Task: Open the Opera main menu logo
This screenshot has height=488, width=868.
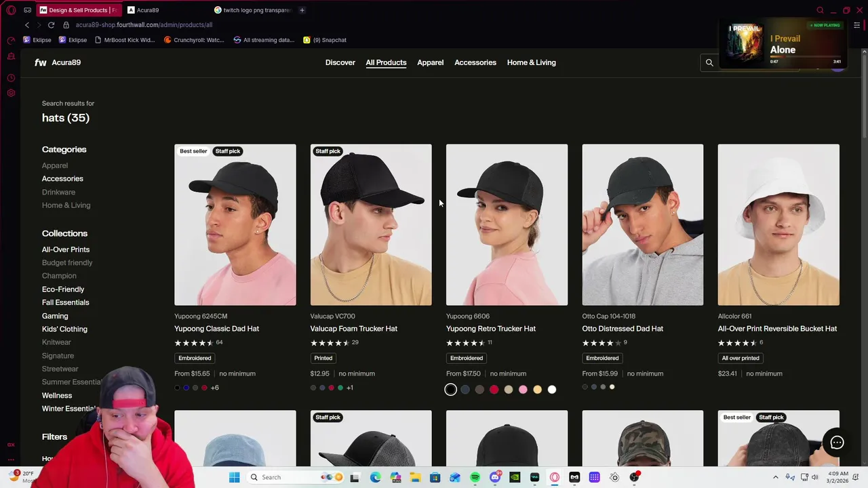Action: point(11,10)
